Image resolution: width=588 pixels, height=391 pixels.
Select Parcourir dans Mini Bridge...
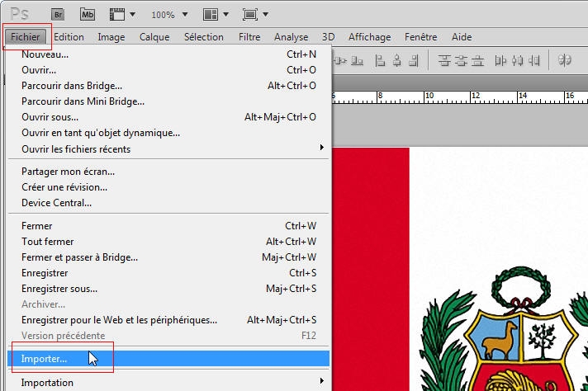coord(168,101)
